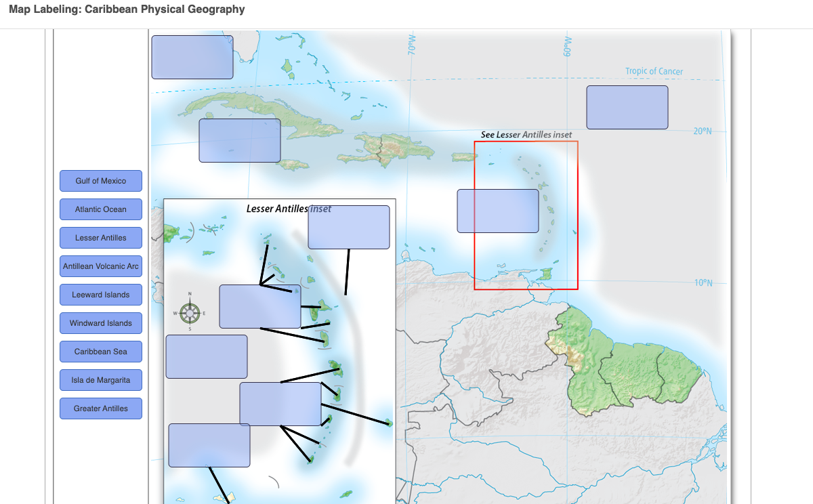Select the Atlantic Ocean label

[100, 209]
